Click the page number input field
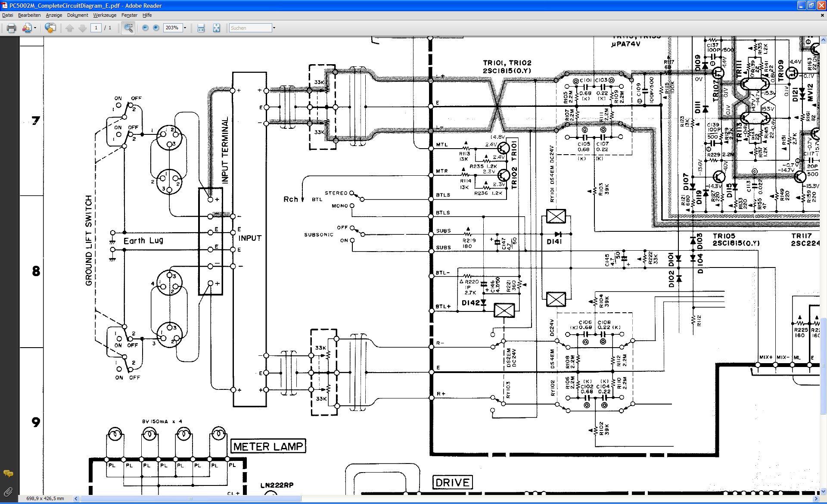Screen dimensions: 827x504 pos(96,28)
